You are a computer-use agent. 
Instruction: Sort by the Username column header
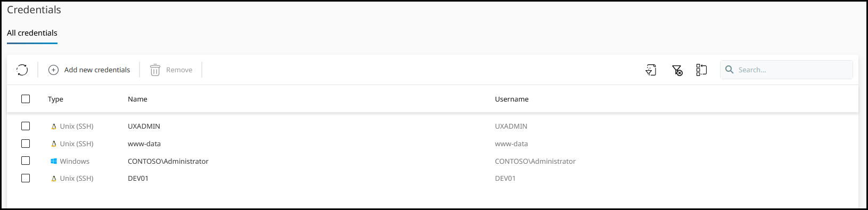pyautogui.click(x=512, y=99)
